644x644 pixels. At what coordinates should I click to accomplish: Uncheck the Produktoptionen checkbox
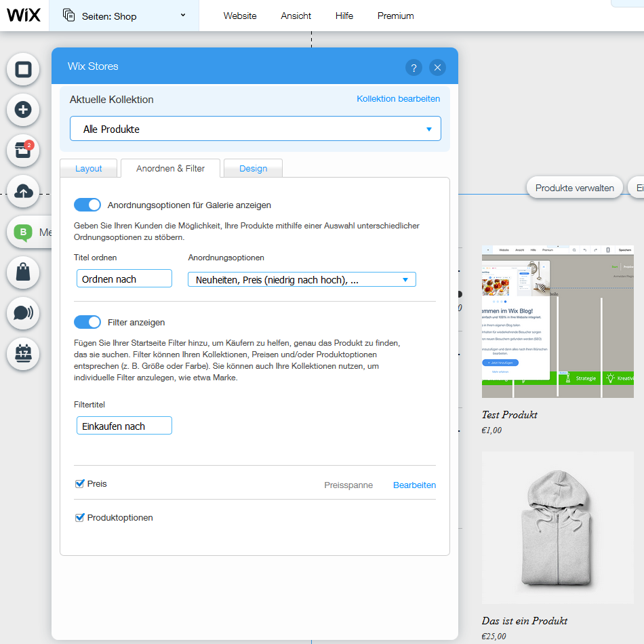point(80,518)
